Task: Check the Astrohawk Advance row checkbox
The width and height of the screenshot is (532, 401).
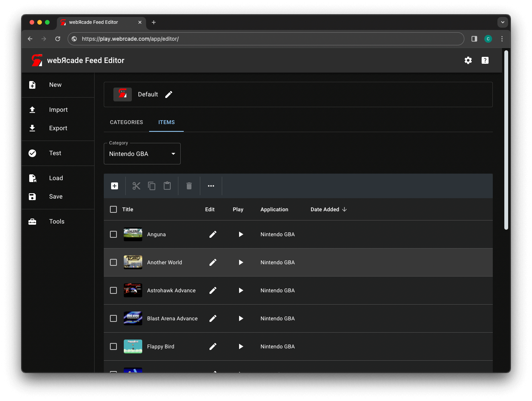Action: [113, 290]
